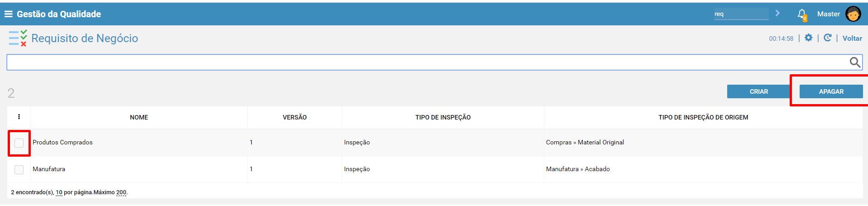Viewport: 868px width, 206px height.
Task: Click the notifications bell icon
Action: click(802, 14)
